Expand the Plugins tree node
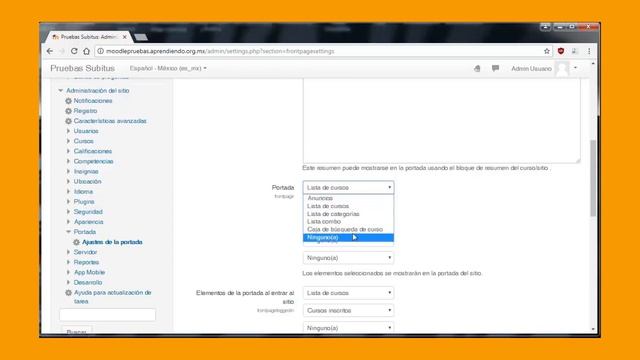This screenshot has height=360, width=640. [68, 202]
